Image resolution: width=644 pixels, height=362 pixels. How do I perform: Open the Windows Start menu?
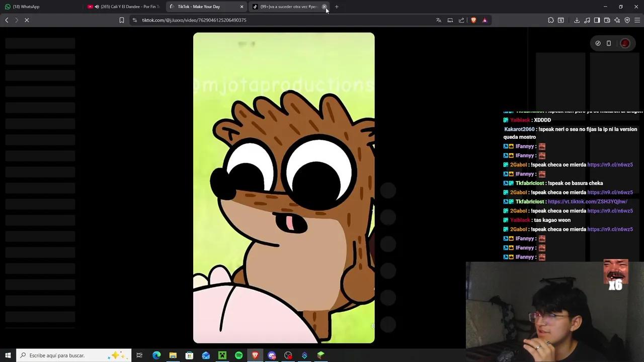click(8, 355)
